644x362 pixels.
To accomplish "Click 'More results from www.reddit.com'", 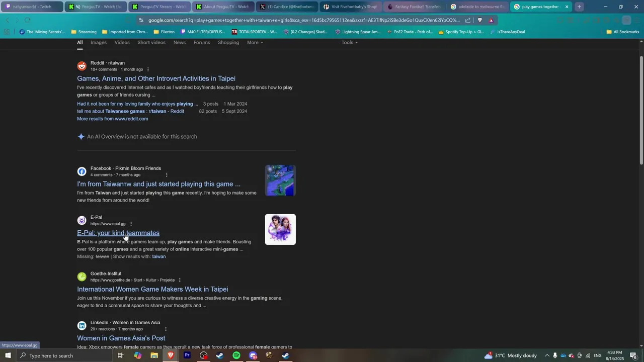I will [112, 119].
